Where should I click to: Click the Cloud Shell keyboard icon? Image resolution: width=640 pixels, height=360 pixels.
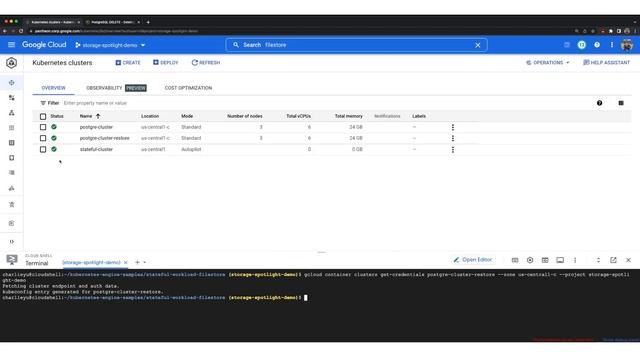point(515,260)
